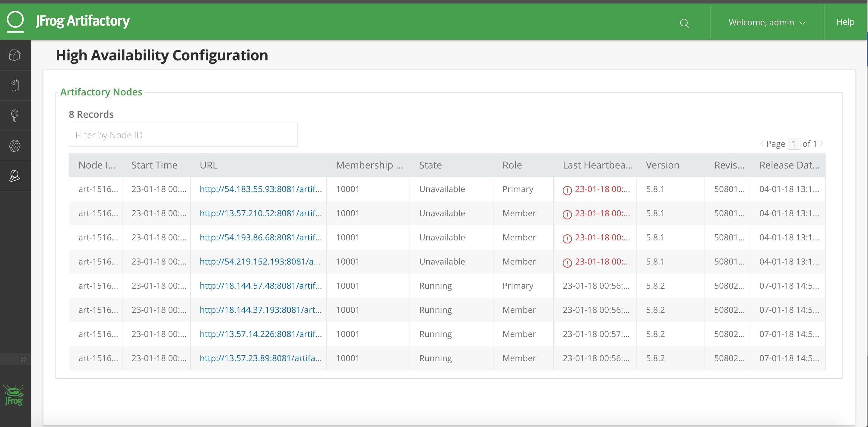Screen dimensions: 868x427
Task: Click the JFrog frog logo at bottom left
Action: point(14,396)
